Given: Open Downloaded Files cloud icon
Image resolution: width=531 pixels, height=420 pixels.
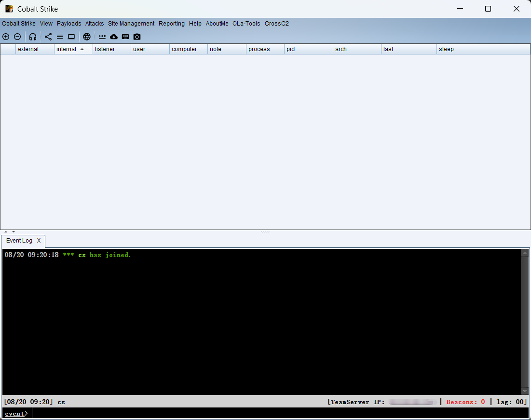Looking at the screenshot, I should pyautogui.click(x=114, y=37).
